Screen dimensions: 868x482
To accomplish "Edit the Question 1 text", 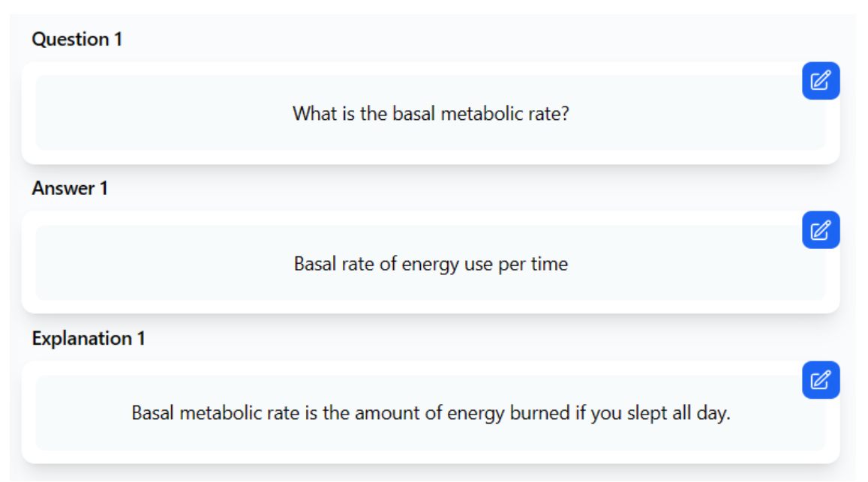I will tap(821, 81).
